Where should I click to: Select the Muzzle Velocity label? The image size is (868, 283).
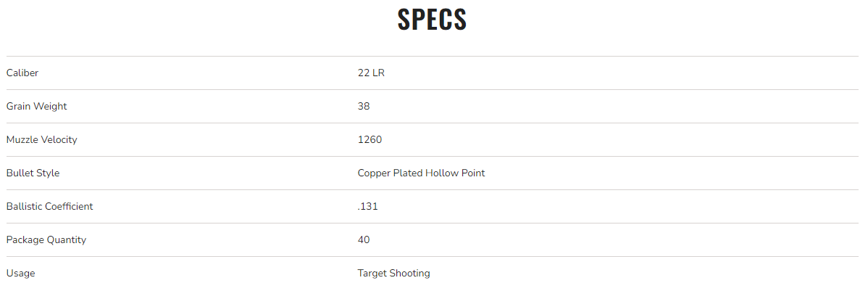41,139
